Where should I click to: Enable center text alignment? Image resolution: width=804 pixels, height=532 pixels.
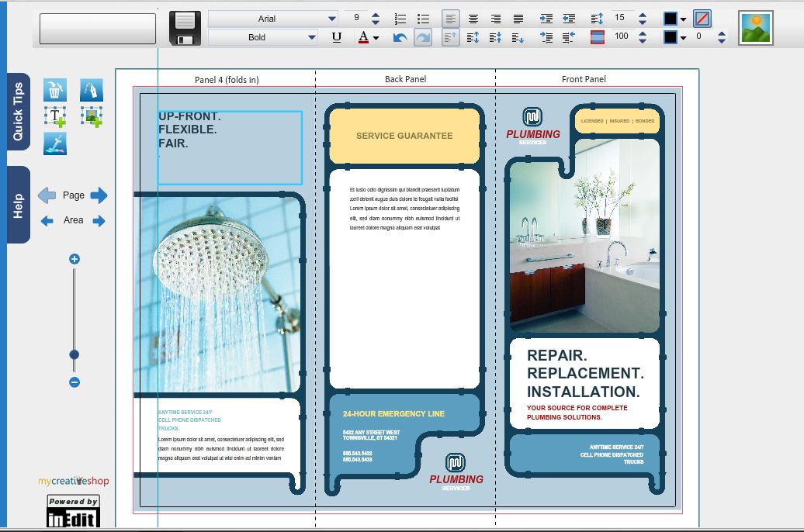pyautogui.click(x=473, y=19)
